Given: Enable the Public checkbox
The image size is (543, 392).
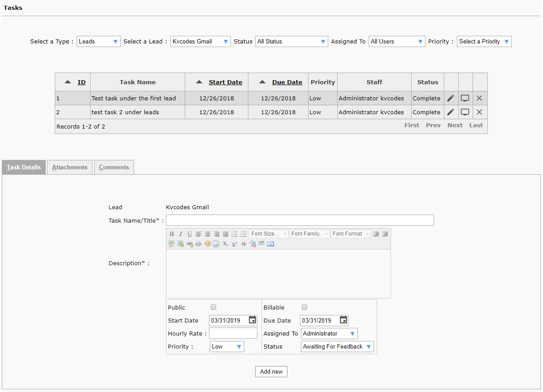Looking at the screenshot, I should [213, 307].
